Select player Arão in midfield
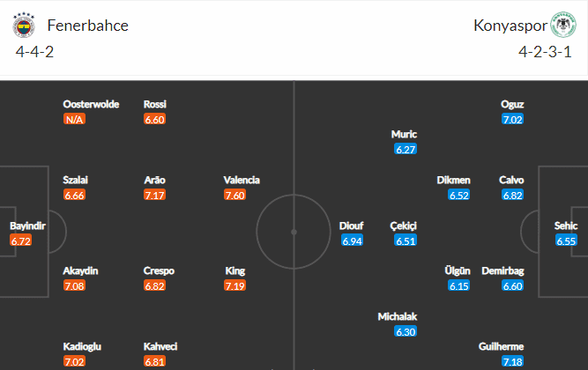The image size is (588, 370). coord(154,180)
